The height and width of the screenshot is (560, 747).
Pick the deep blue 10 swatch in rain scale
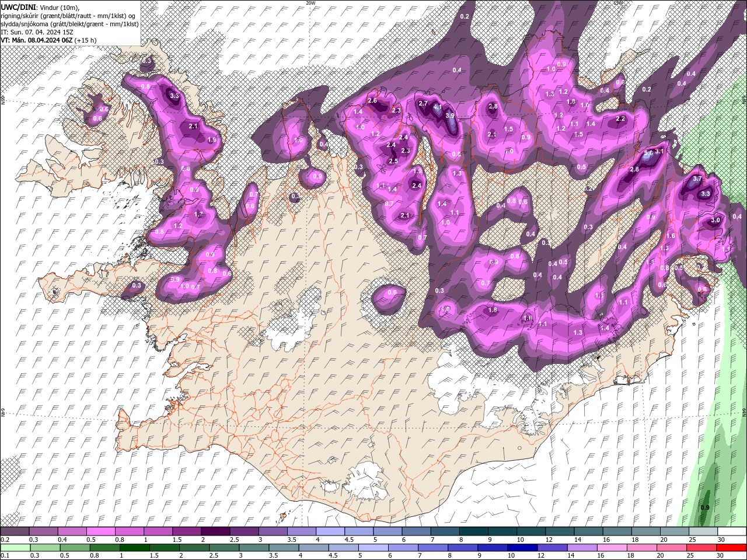click(522, 548)
